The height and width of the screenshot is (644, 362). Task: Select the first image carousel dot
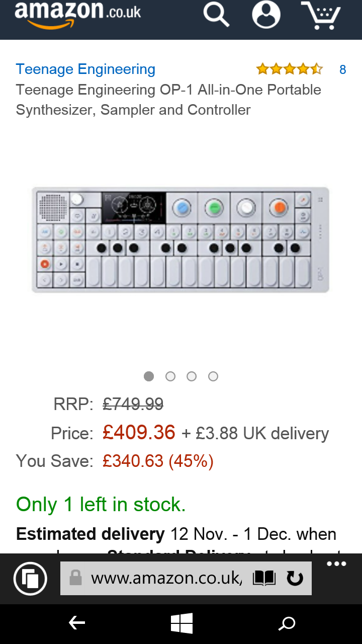149,376
